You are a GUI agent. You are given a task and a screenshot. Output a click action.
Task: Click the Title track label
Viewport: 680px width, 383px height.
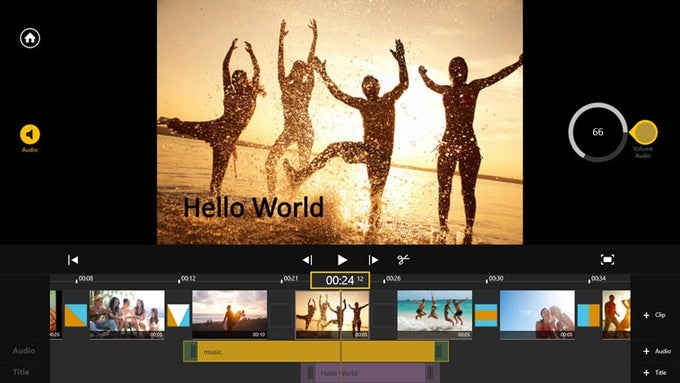click(x=21, y=372)
